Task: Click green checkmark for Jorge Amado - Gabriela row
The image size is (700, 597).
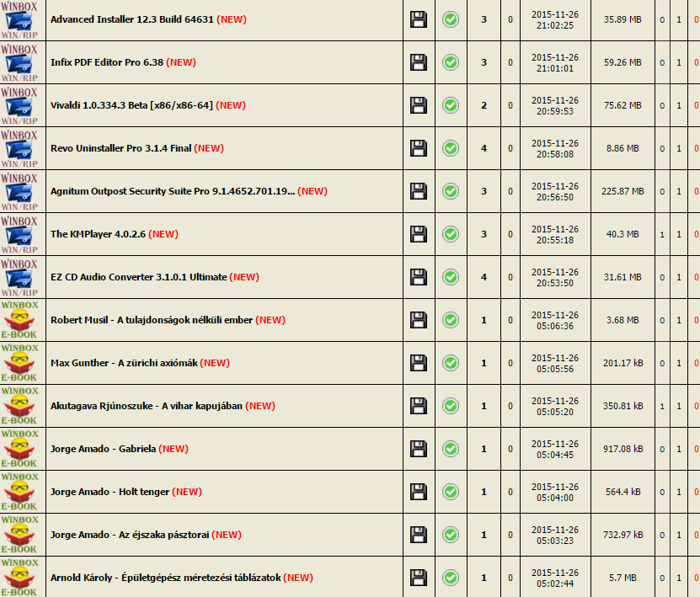Action: pos(451,449)
